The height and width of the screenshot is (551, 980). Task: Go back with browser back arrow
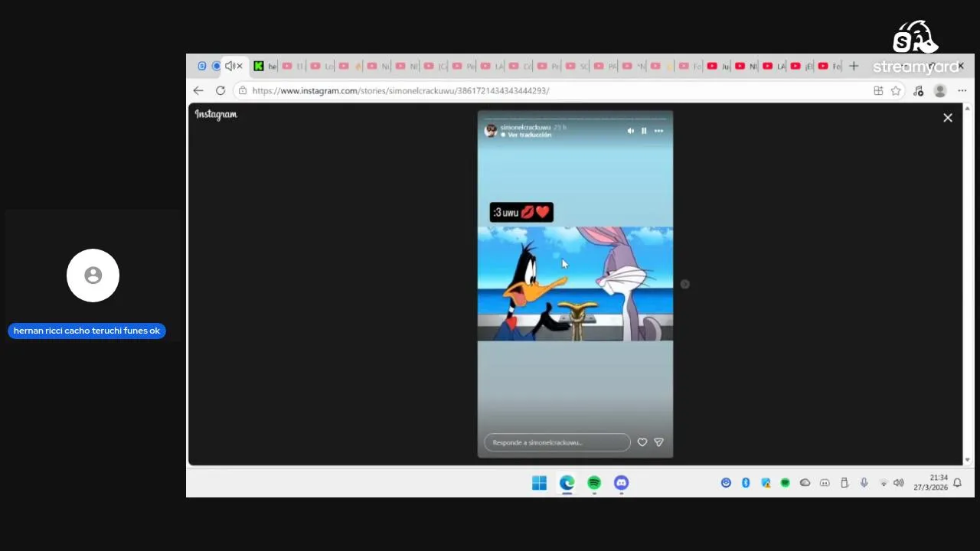tap(198, 90)
